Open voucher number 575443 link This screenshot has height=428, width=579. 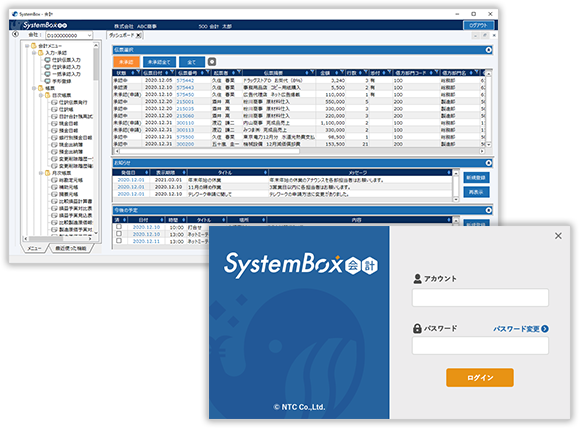click(185, 88)
